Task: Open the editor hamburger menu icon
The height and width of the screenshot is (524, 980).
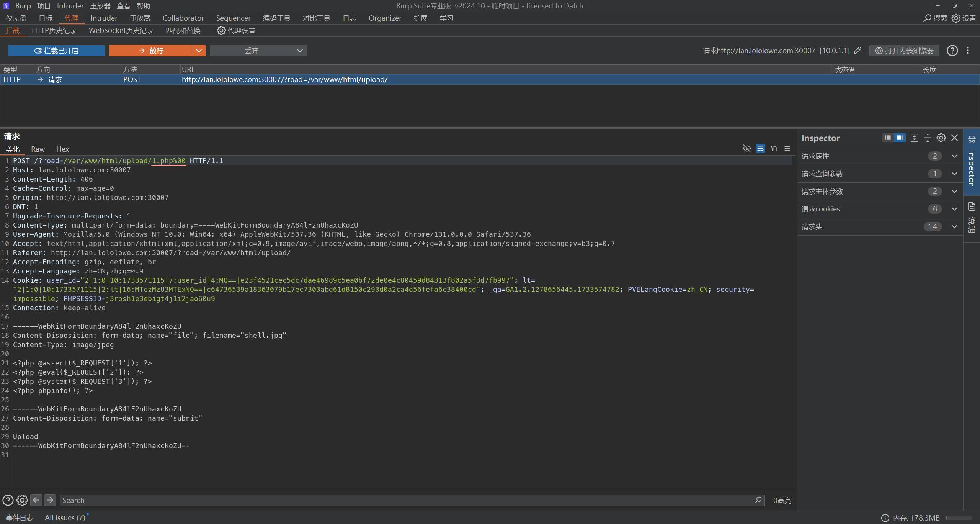Action: 787,148
